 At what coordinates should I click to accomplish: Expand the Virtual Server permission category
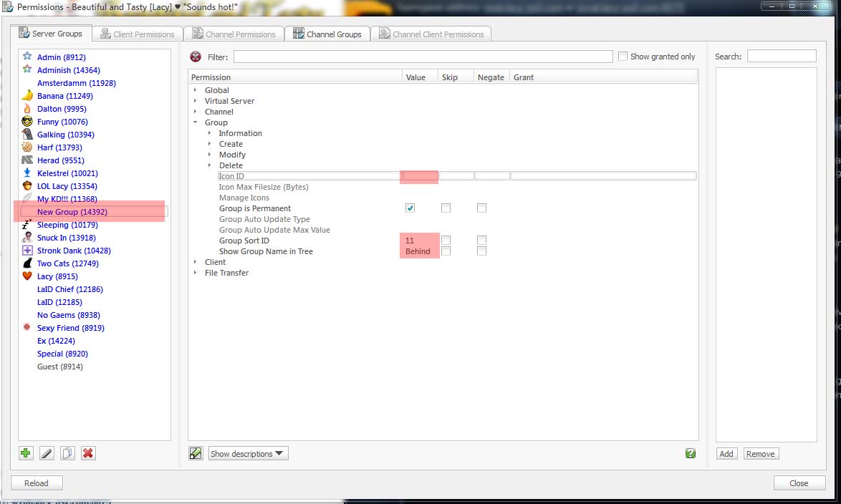[196, 101]
